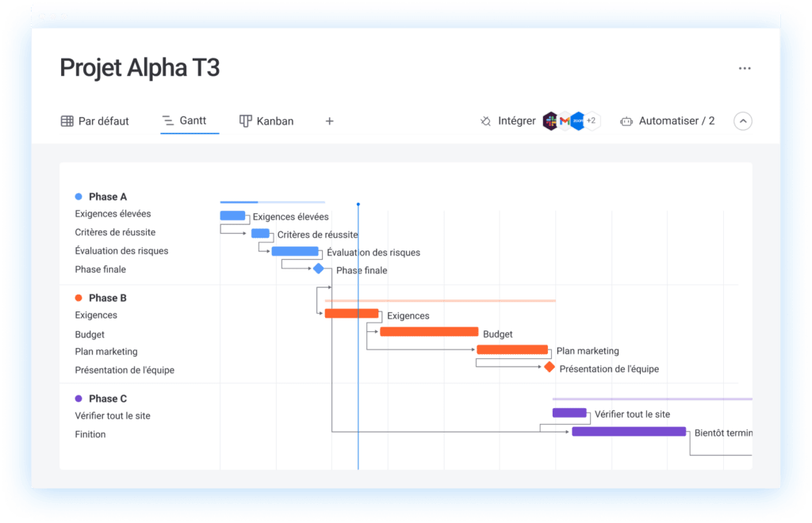Click the Intégrer button
This screenshot has width=812, height=523.
coord(508,121)
